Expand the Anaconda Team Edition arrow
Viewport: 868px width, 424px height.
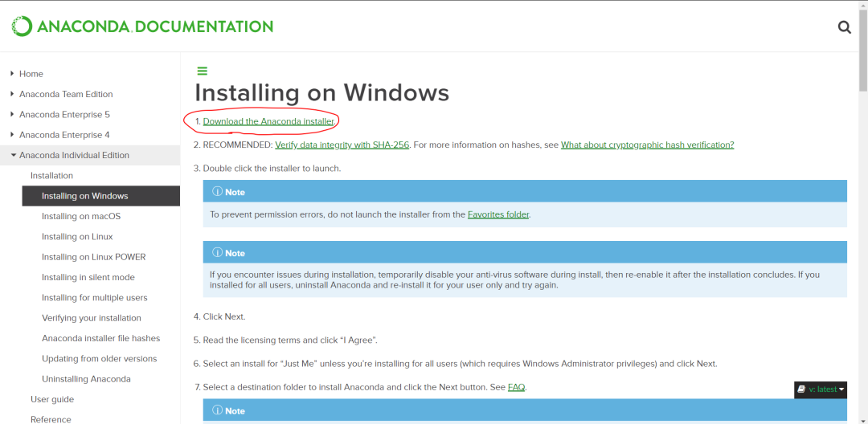pos(12,94)
